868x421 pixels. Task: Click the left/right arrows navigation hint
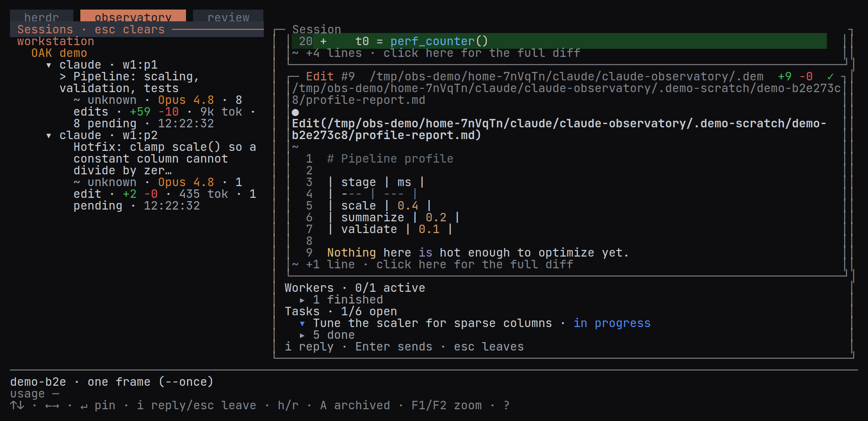pos(52,406)
